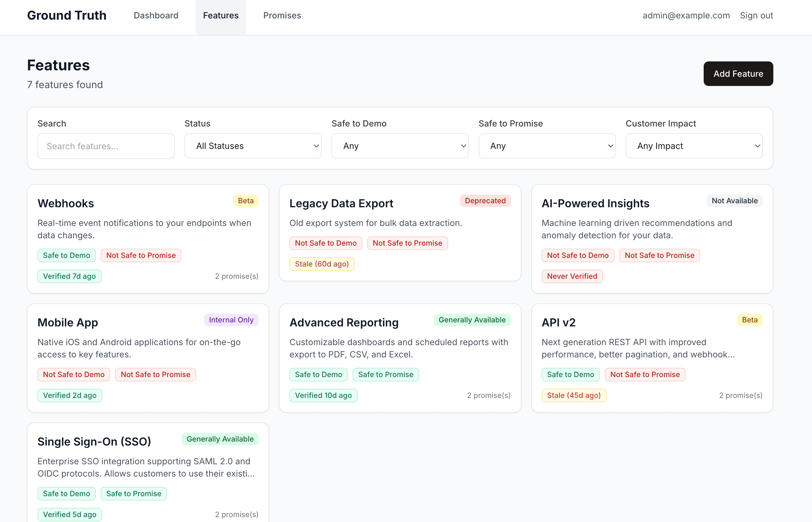The height and width of the screenshot is (522, 812).
Task: Click the Sign out link
Action: click(x=756, y=15)
